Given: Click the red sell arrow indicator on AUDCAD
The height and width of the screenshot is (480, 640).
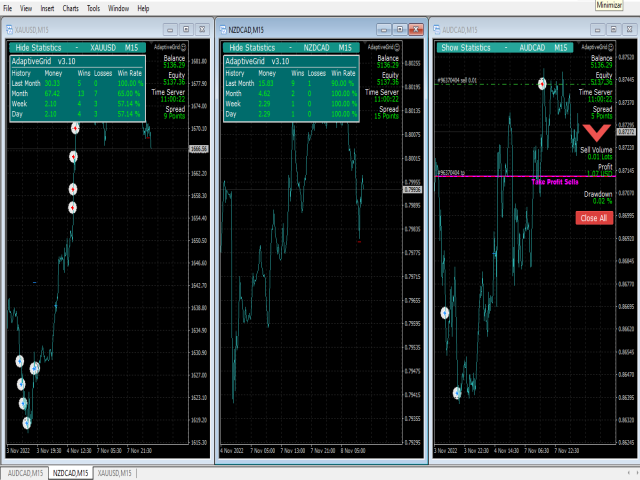Looking at the screenshot, I should tap(599, 134).
